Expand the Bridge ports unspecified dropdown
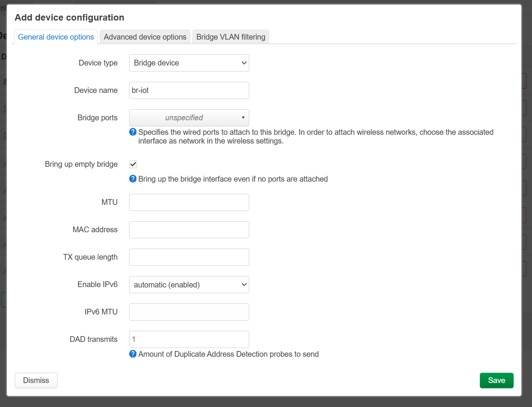This screenshot has width=532, height=407. (189, 118)
